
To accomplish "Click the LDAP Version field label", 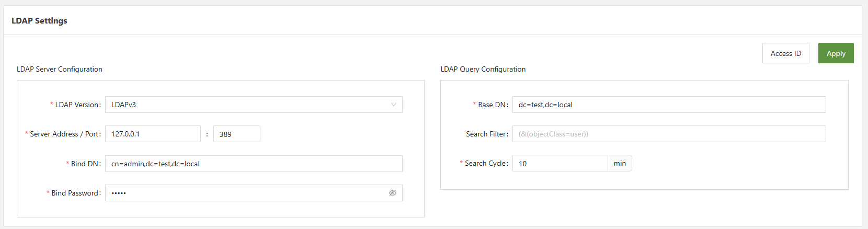I will [77, 105].
